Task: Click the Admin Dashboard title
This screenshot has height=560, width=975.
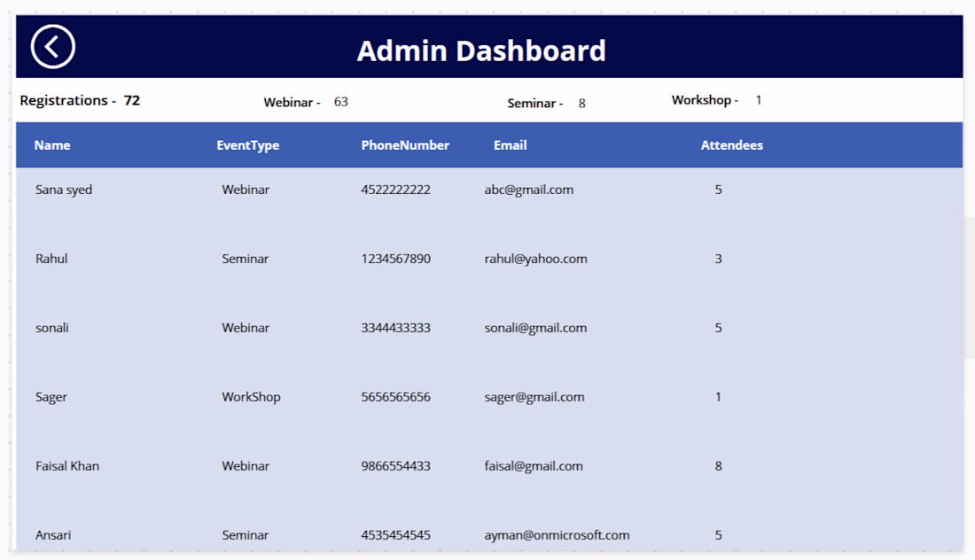Action: click(x=481, y=51)
